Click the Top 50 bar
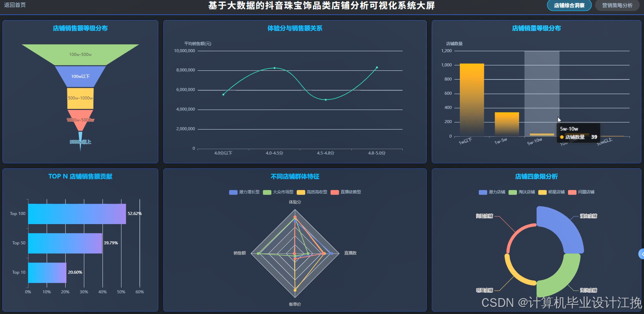This screenshot has height=314, width=644. (x=65, y=243)
